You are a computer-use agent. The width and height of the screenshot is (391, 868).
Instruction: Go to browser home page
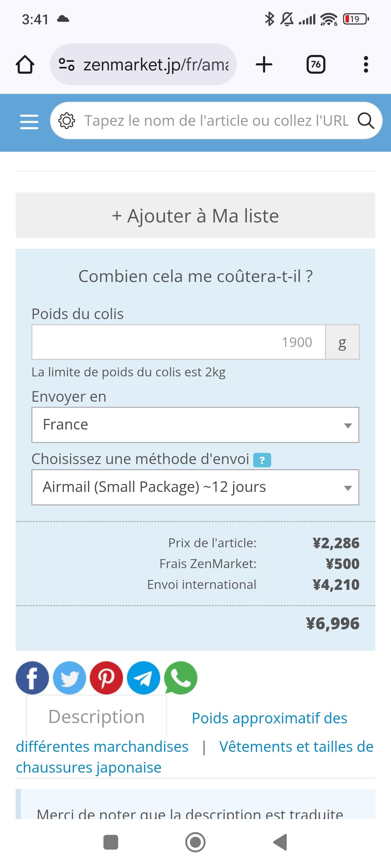pyautogui.click(x=25, y=64)
